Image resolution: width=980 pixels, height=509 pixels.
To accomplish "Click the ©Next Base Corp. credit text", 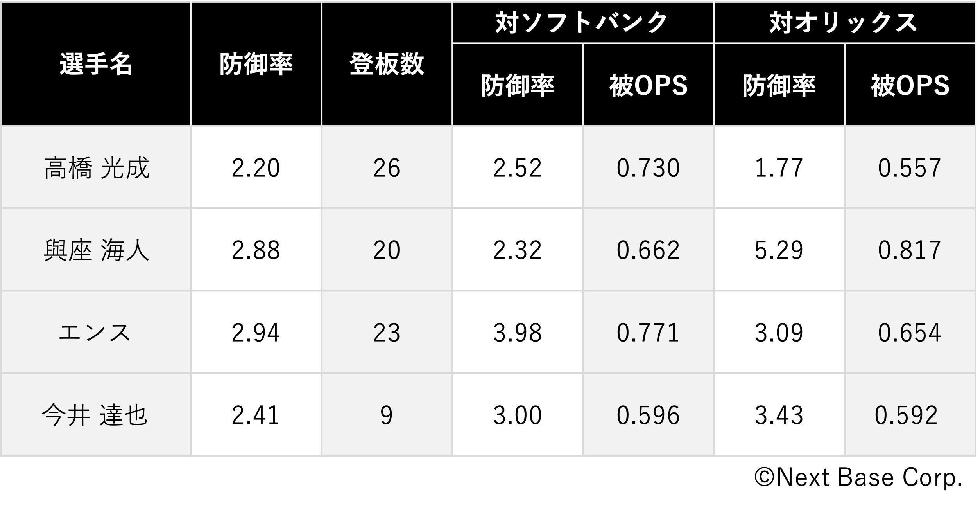I will coord(858,478).
